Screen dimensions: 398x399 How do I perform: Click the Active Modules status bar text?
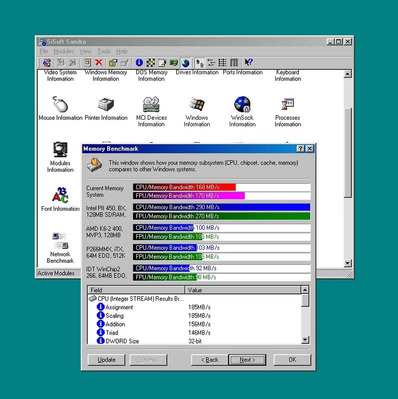[x=56, y=273]
